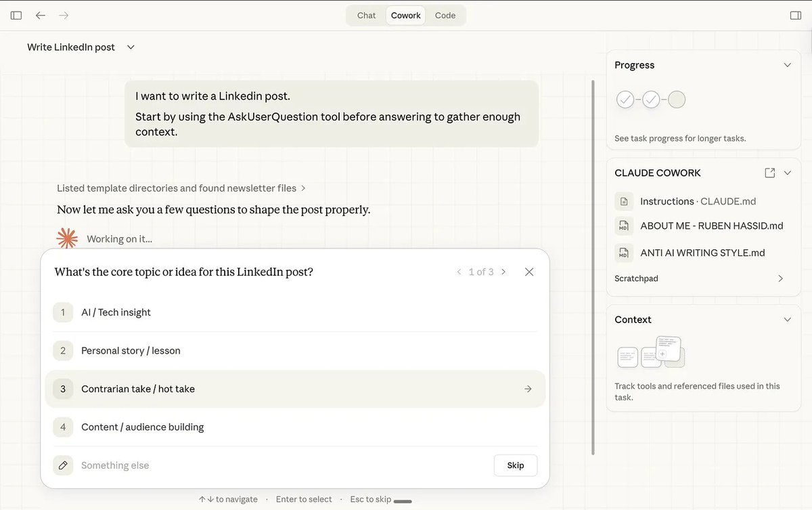The height and width of the screenshot is (510, 812).
Task: Open the Write LinkedIn post dropdown
Action: 129,47
